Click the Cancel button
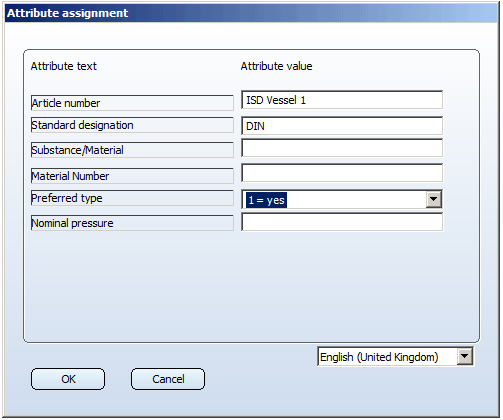The height and width of the screenshot is (420, 503). (168, 379)
